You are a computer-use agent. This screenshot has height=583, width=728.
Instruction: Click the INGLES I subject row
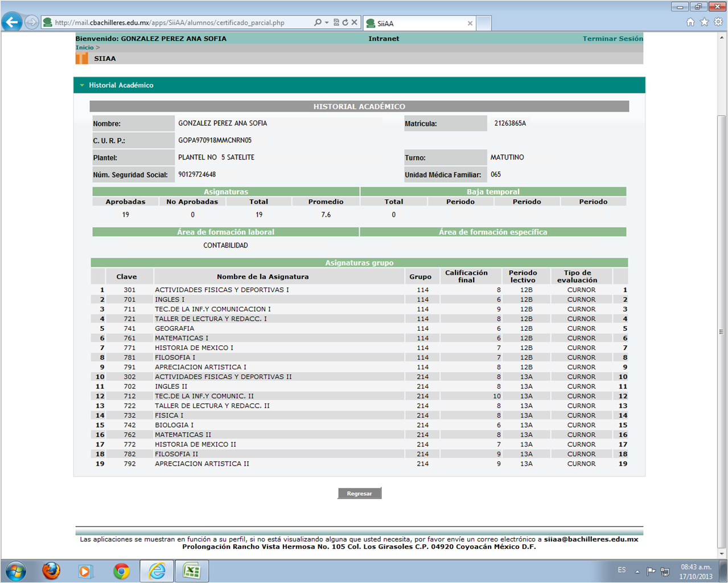coord(360,299)
